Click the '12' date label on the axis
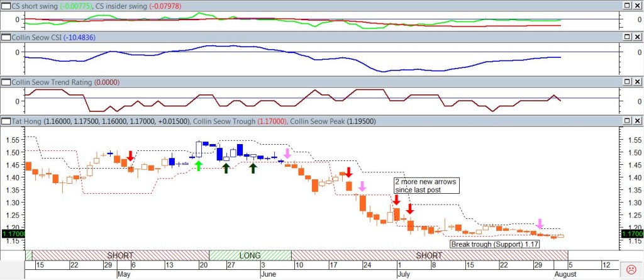The image size is (644, 280). click(x=608, y=265)
